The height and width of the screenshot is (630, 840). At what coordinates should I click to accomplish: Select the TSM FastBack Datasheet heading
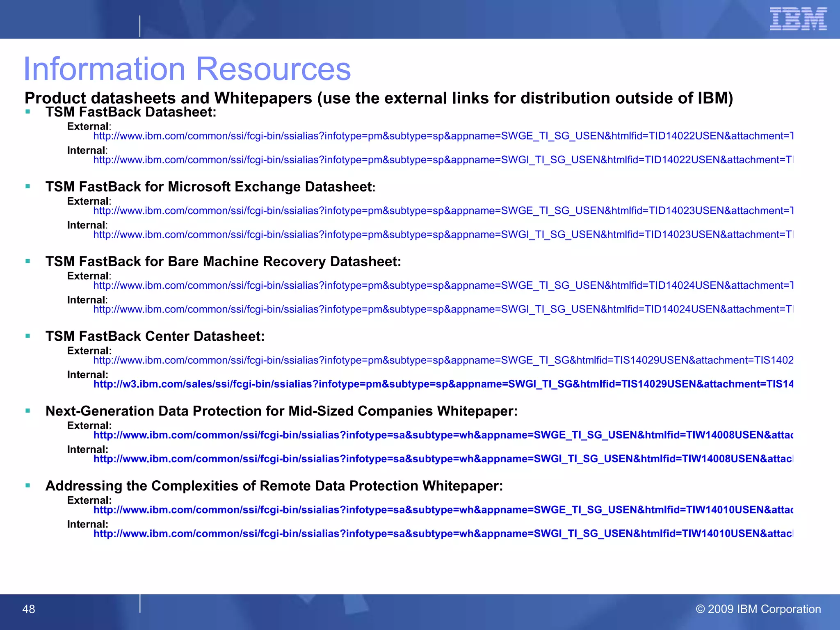click(x=131, y=112)
